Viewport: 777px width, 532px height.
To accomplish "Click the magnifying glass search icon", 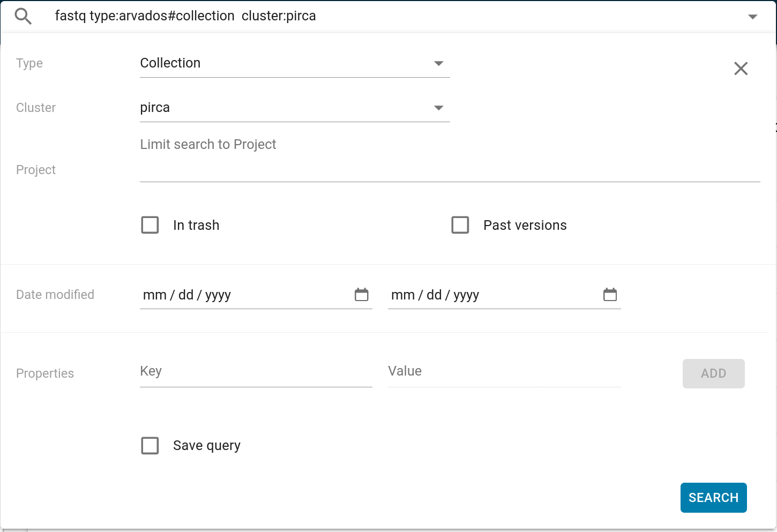I will click(23, 17).
